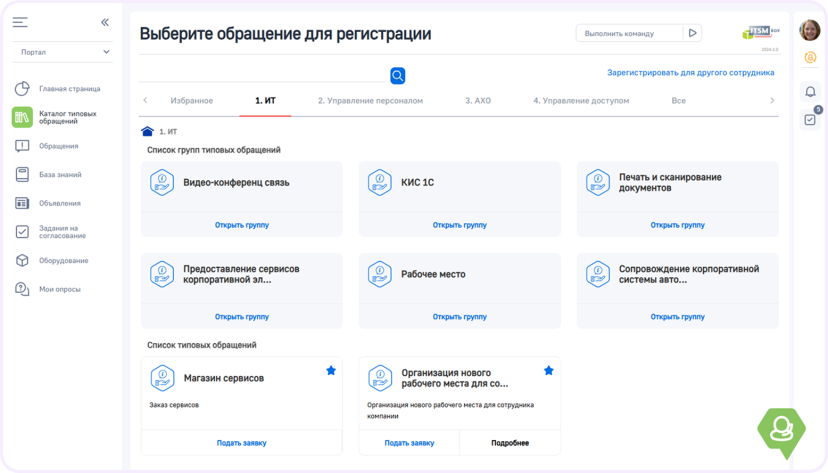Switch to Все tab
This screenshot has height=473, width=828.
[x=679, y=101]
